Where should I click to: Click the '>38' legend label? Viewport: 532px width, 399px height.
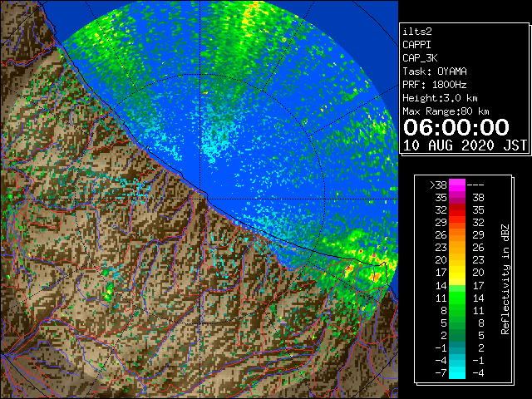[438, 185]
